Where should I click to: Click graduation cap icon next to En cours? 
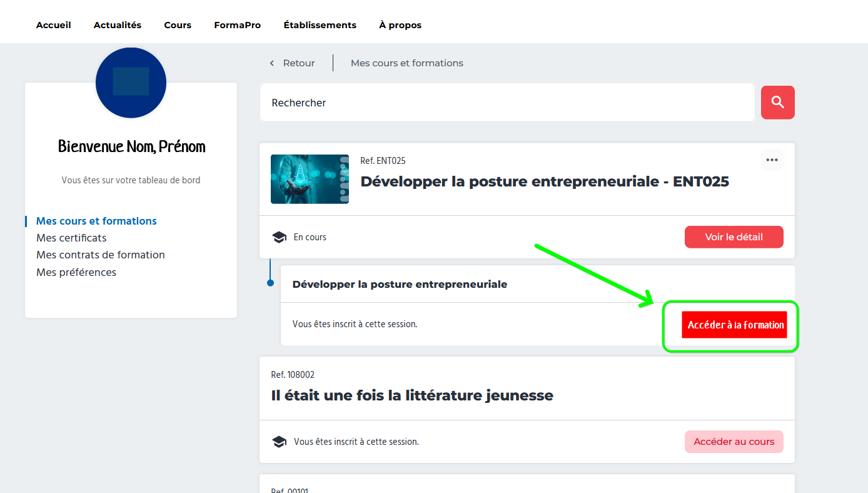[x=279, y=237]
